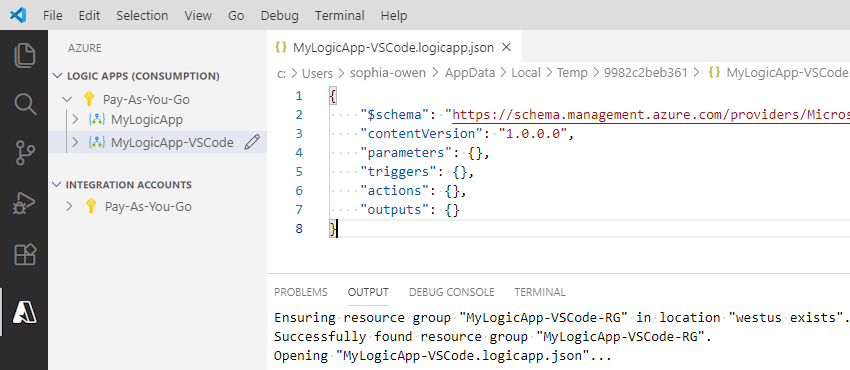Click the MyLogicApp logic app icon
Image resolution: width=850 pixels, height=370 pixels.
coord(96,119)
